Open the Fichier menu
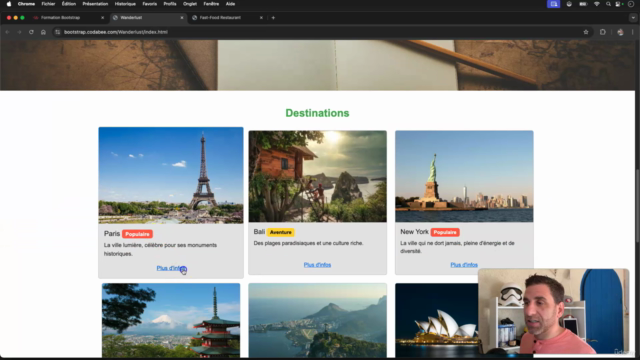This screenshot has width=640, height=360. pyautogui.click(x=48, y=4)
